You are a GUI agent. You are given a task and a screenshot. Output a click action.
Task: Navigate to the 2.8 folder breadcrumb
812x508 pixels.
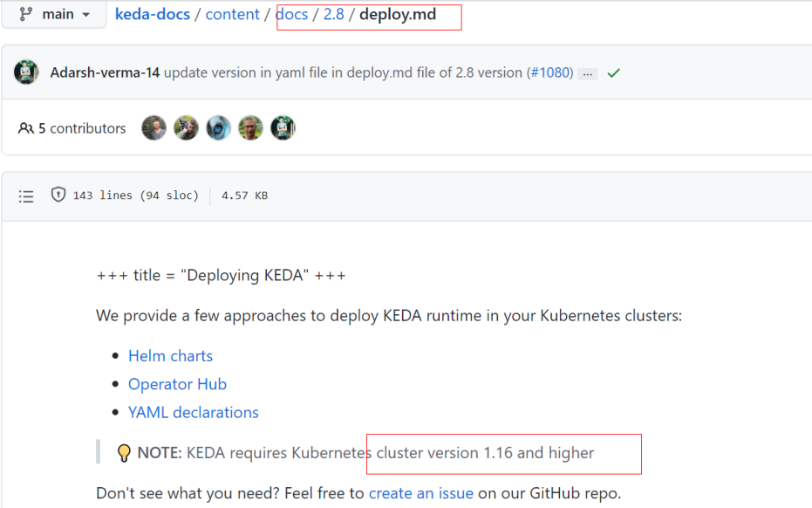point(333,14)
